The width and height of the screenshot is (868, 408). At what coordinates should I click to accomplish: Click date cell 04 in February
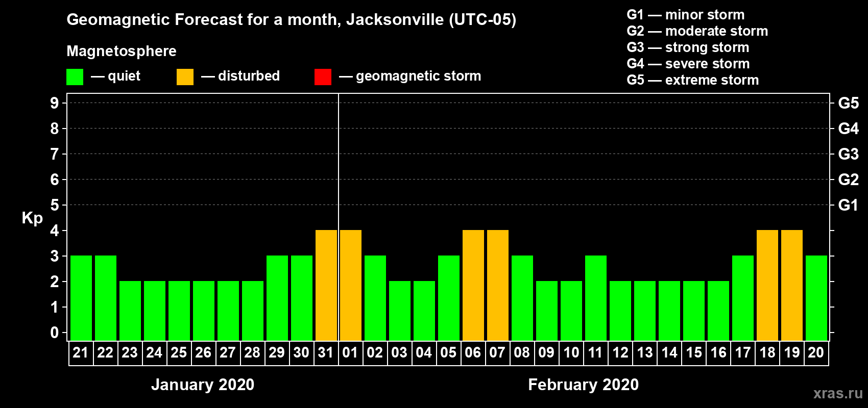[424, 353]
